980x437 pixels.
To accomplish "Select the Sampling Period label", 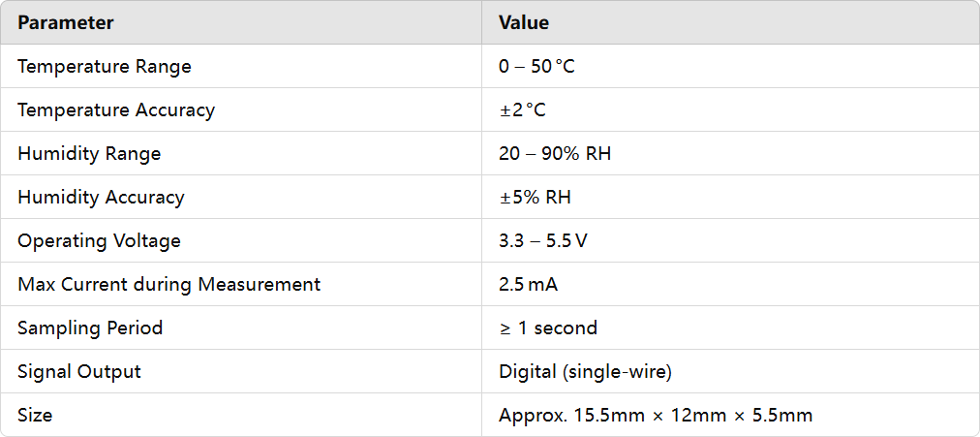I will pyautogui.click(x=90, y=328).
